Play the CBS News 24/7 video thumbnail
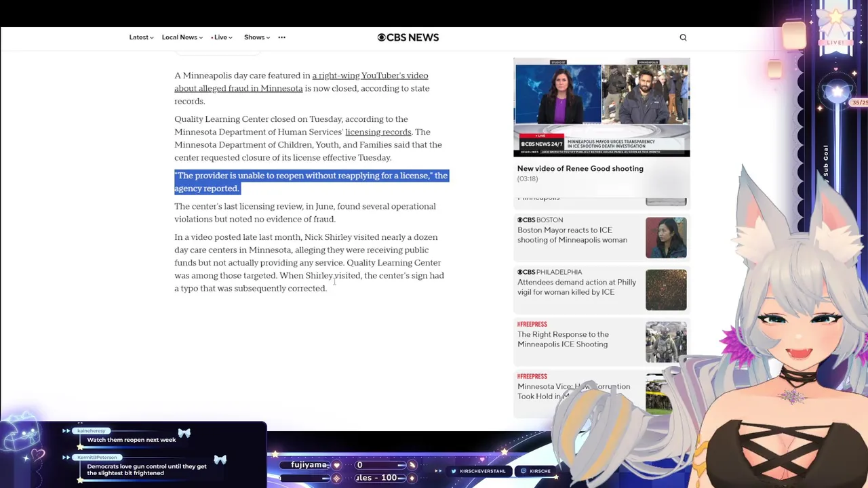The image size is (868, 488). tap(601, 108)
